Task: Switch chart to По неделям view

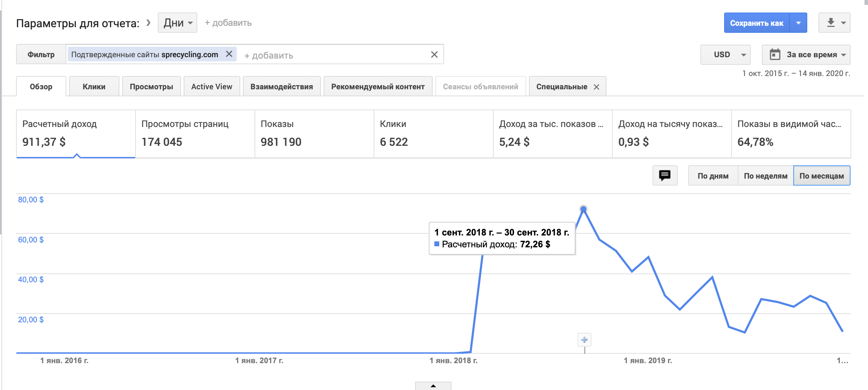Action: pyautogui.click(x=765, y=176)
